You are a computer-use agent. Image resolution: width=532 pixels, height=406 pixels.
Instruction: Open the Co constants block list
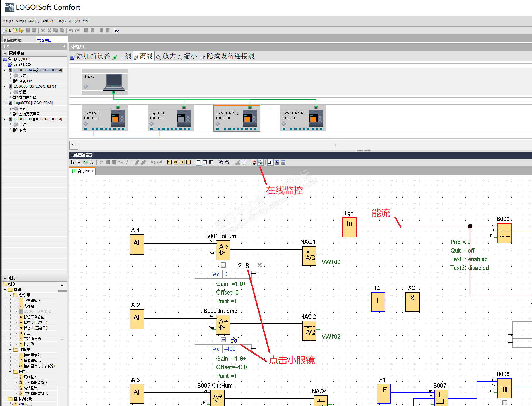pos(170,162)
